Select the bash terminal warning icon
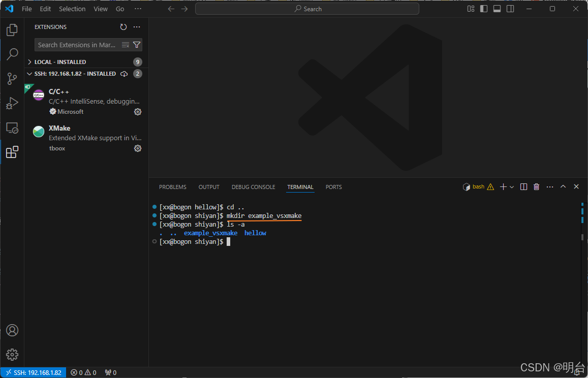 pos(490,187)
